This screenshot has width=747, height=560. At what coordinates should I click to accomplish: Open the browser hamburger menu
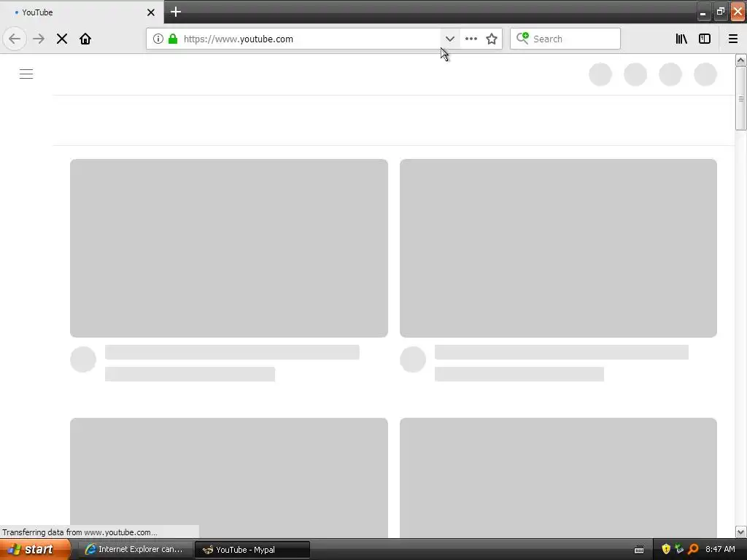(733, 39)
